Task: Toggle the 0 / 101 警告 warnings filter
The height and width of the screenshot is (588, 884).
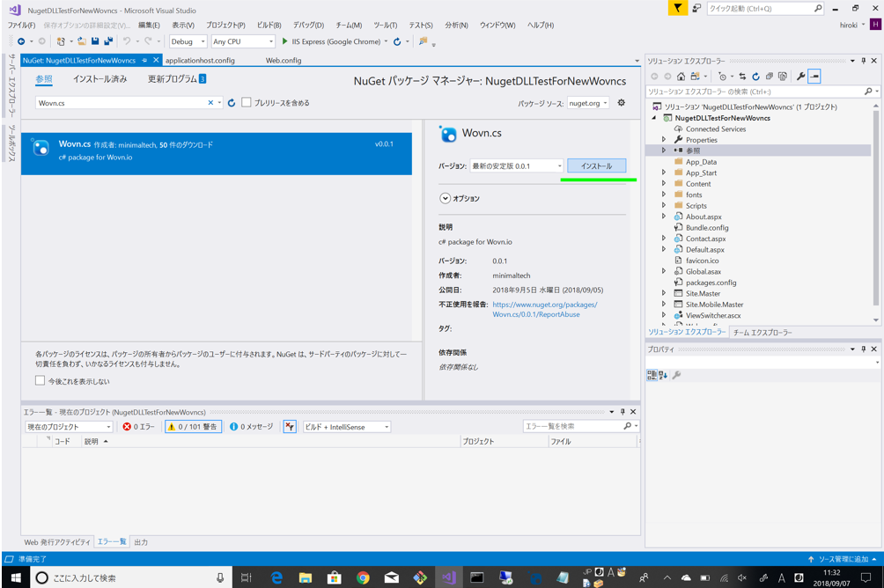Action: pos(193,427)
